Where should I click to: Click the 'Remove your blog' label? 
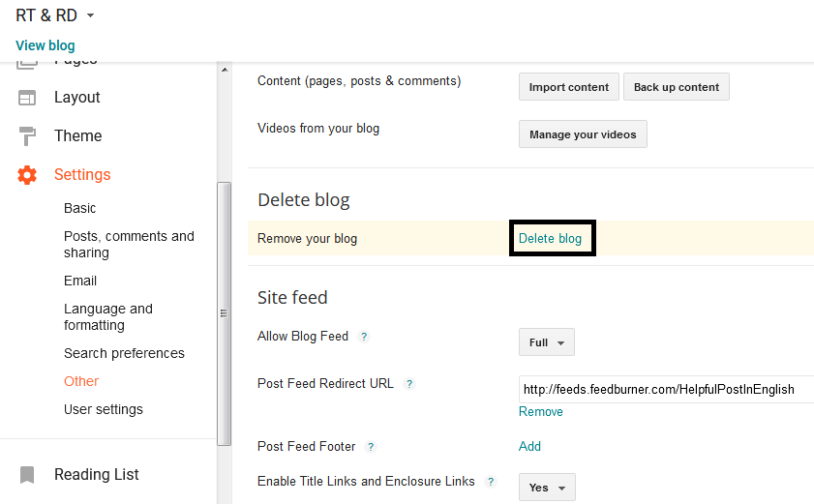[307, 239]
